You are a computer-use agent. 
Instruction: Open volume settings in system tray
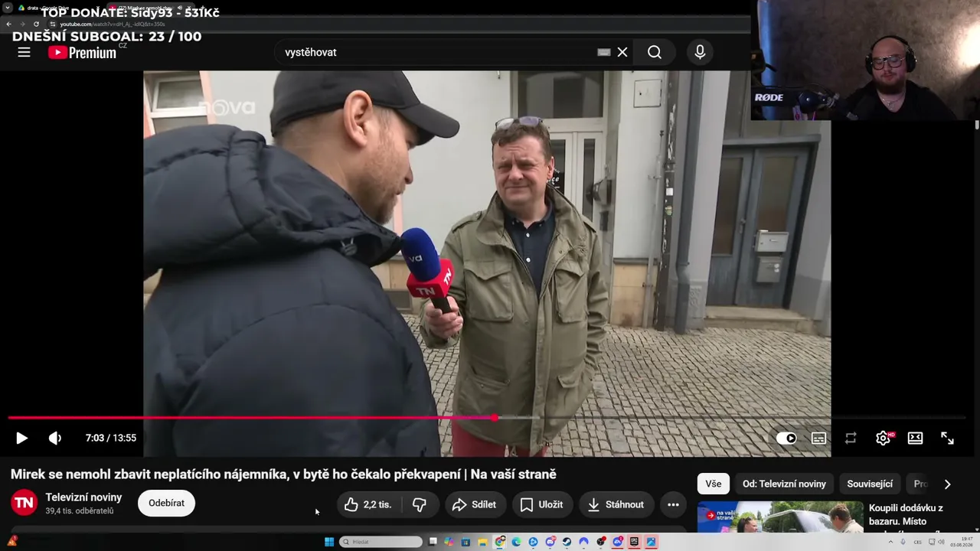[x=942, y=542]
